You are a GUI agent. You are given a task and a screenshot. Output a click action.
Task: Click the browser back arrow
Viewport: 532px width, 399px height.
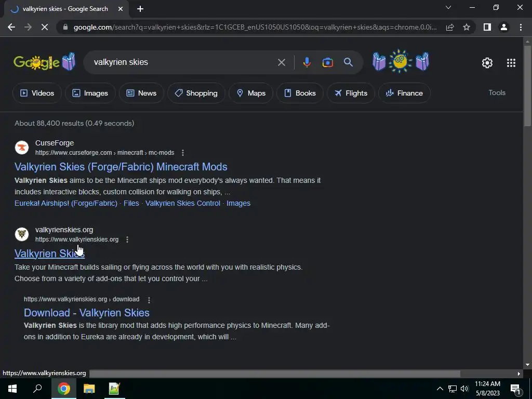tap(11, 27)
